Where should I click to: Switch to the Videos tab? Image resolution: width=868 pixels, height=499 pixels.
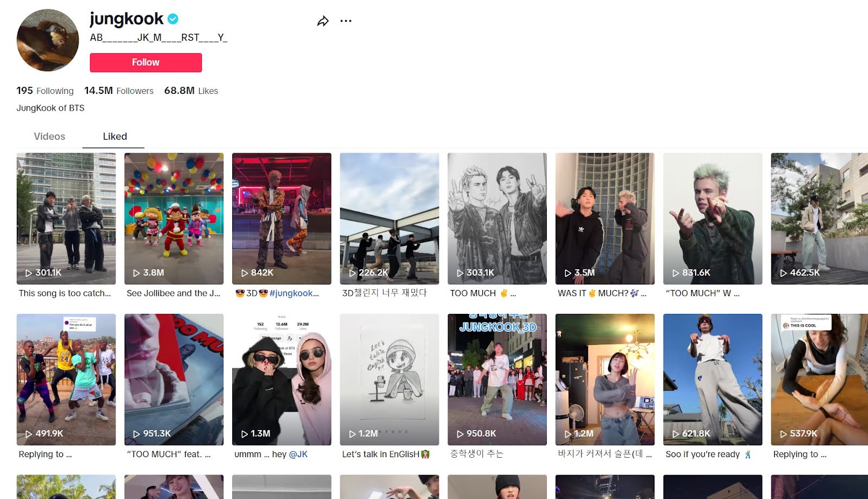point(49,136)
